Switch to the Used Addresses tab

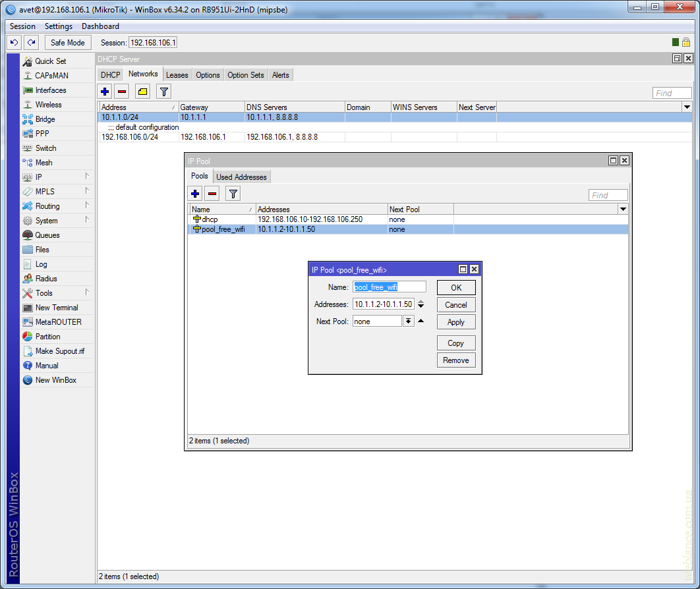point(241,177)
